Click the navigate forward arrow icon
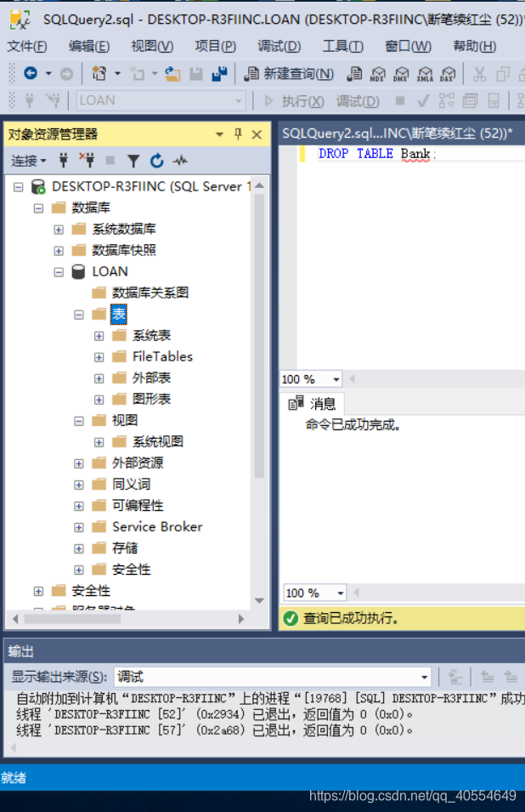525x812 pixels. click(x=67, y=74)
